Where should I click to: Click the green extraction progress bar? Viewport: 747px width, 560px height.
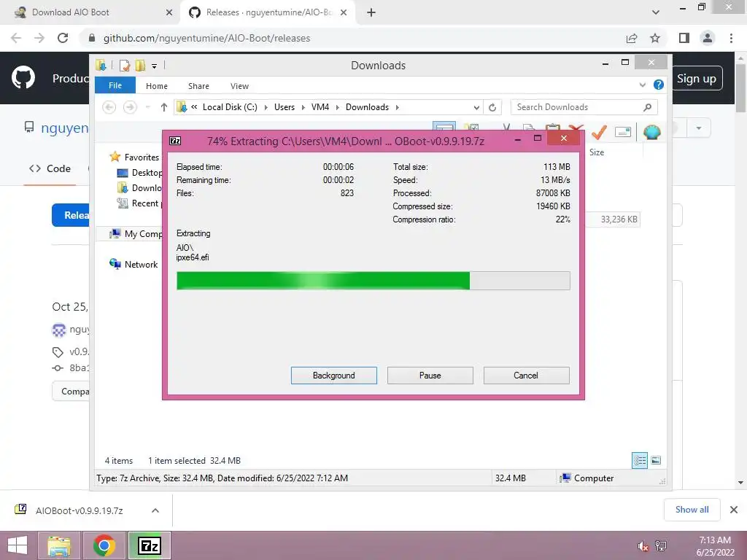click(373, 281)
